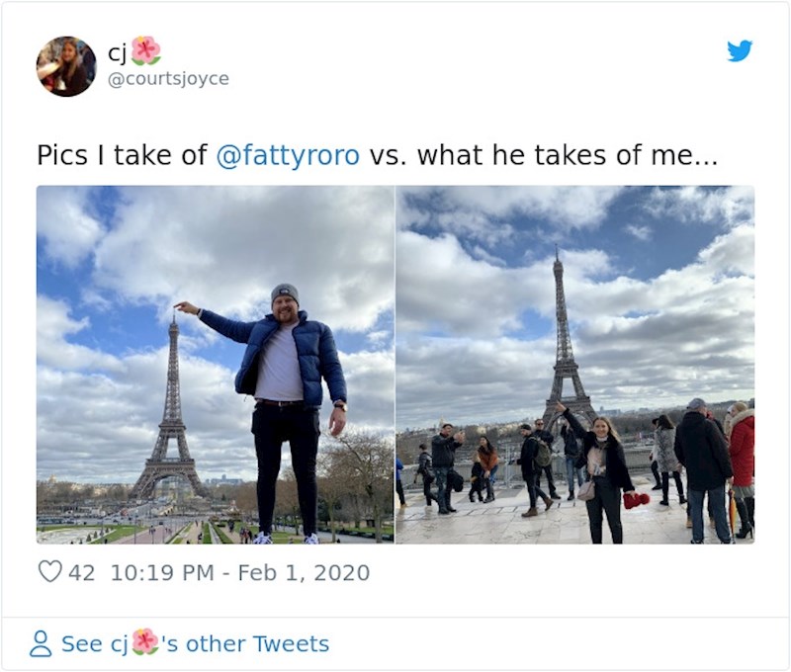Click the like count 42
Screen dimensions: 791x672
point(81,572)
